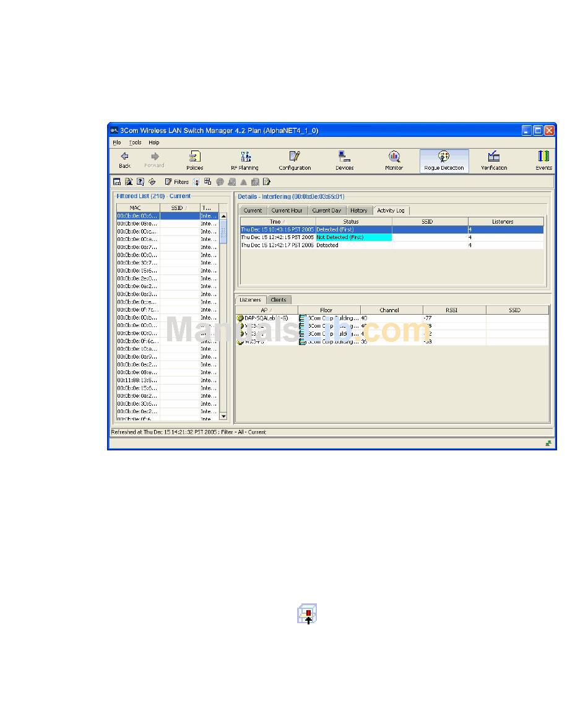588x726 pixels.
Task: Open the Tools menu
Action: click(x=135, y=142)
